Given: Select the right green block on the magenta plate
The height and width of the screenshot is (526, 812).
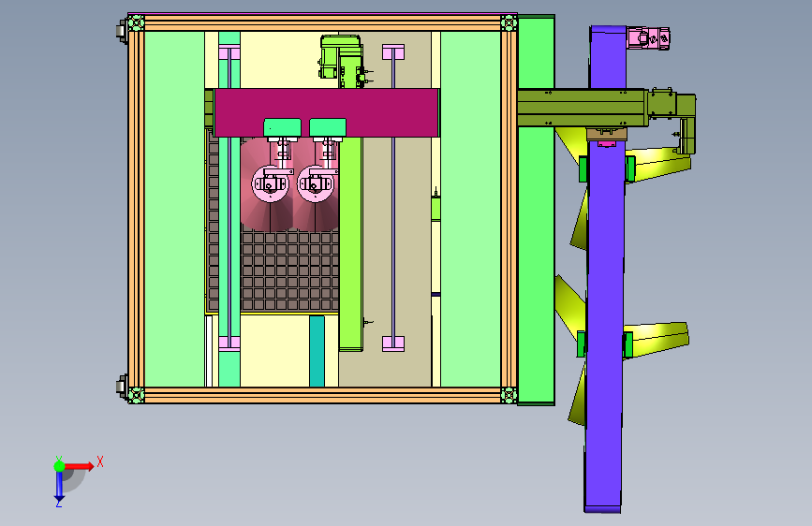Looking at the screenshot, I should (328, 127).
